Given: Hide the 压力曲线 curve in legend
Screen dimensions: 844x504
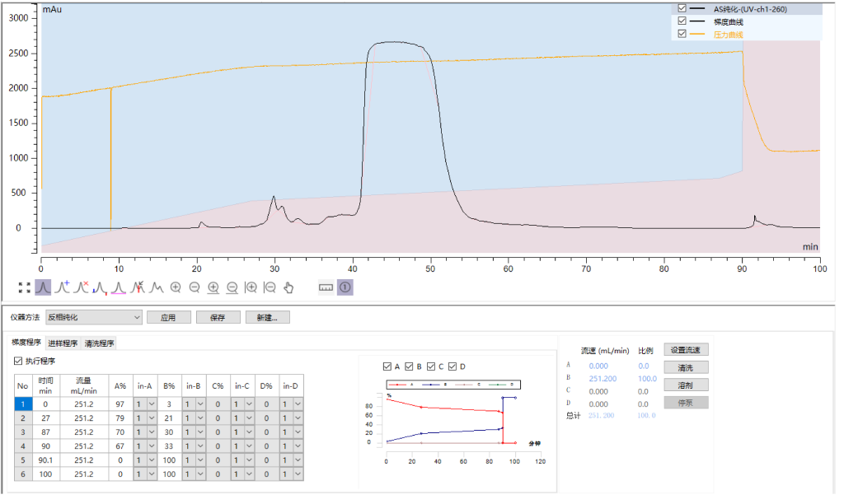Looking at the screenshot, I should [682, 34].
